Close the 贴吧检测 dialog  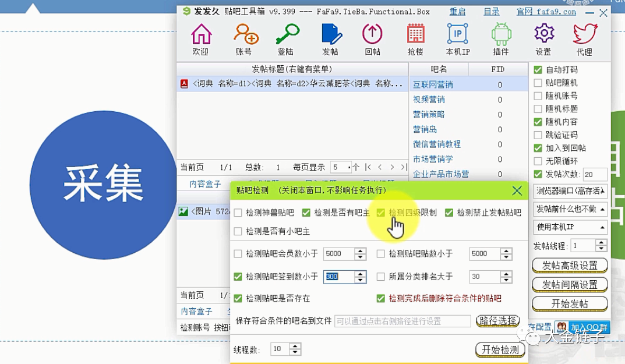(x=517, y=190)
